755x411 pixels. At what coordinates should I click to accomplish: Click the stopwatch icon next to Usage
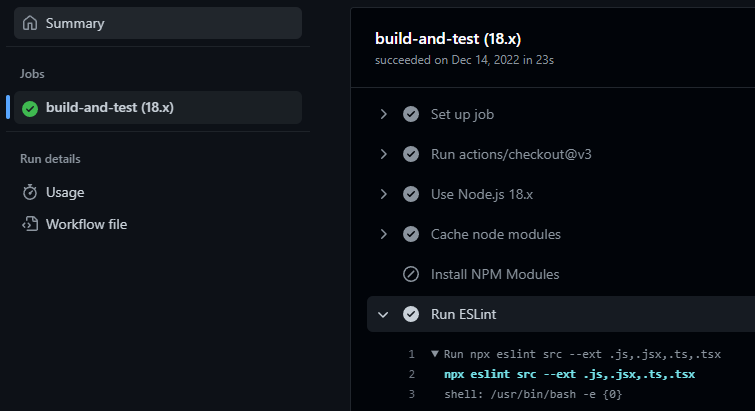pyautogui.click(x=30, y=193)
